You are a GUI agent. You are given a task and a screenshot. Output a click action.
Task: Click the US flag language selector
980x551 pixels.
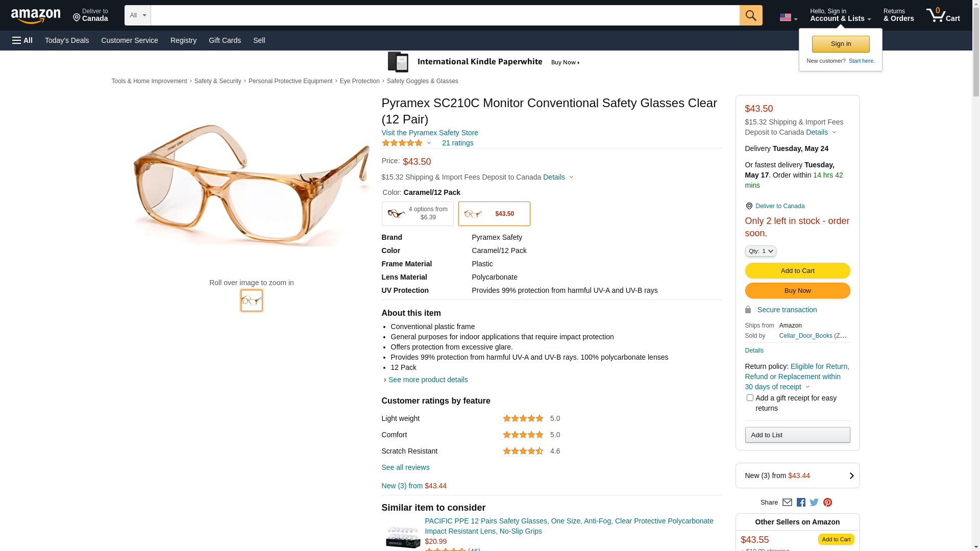789,18
